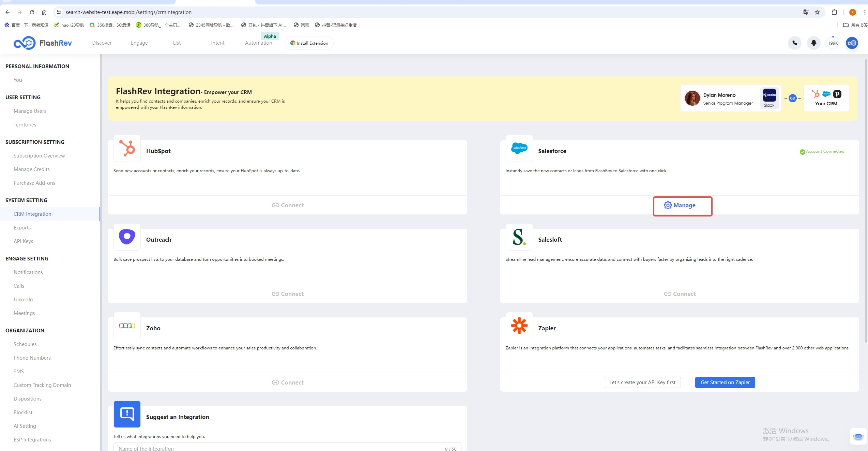
Task: Click the Account Connected status text
Action: pos(825,151)
